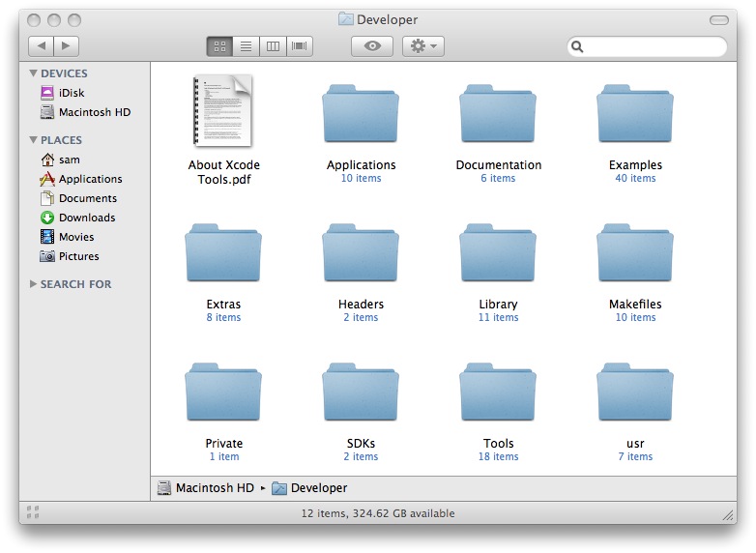Click the sidebar resize handle in status bar
Viewport: 756px width, 553px height.
tap(33, 512)
